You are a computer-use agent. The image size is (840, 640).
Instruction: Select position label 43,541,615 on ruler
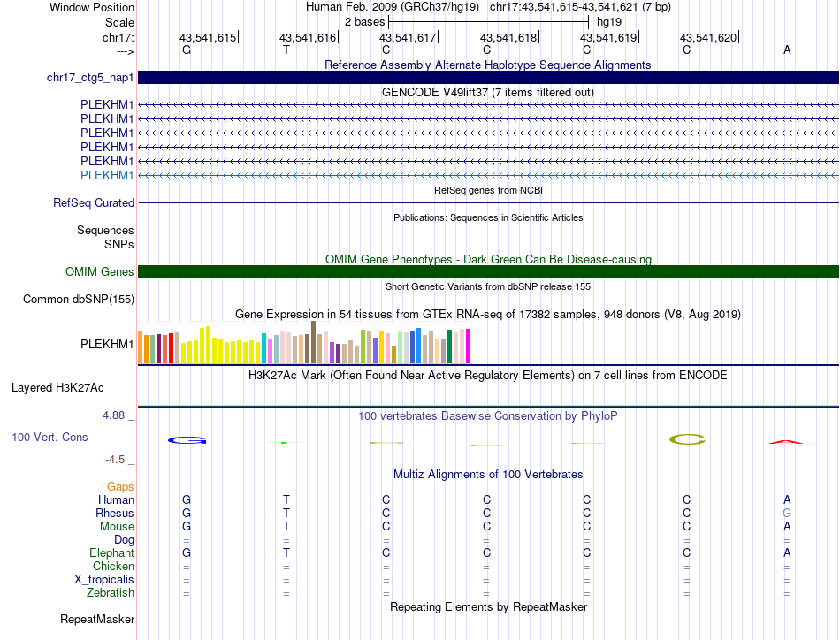[208, 37]
